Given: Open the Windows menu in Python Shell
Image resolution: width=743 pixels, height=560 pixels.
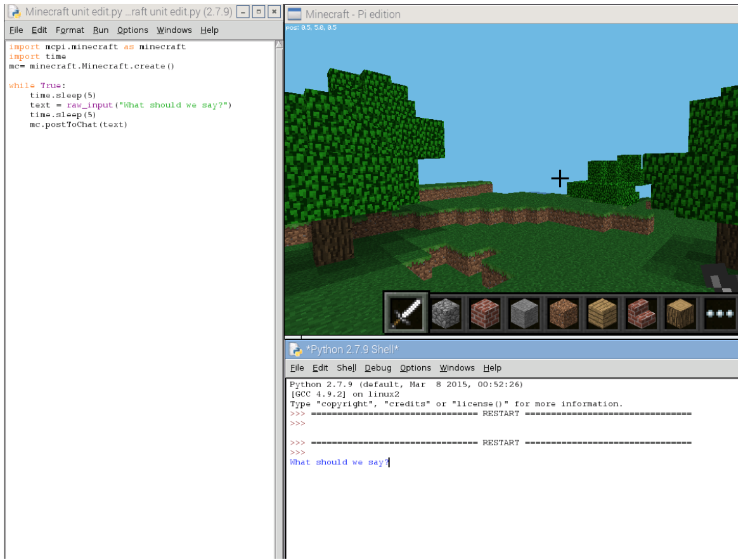Looking at the screenshot, I should [x=457, y=368].
